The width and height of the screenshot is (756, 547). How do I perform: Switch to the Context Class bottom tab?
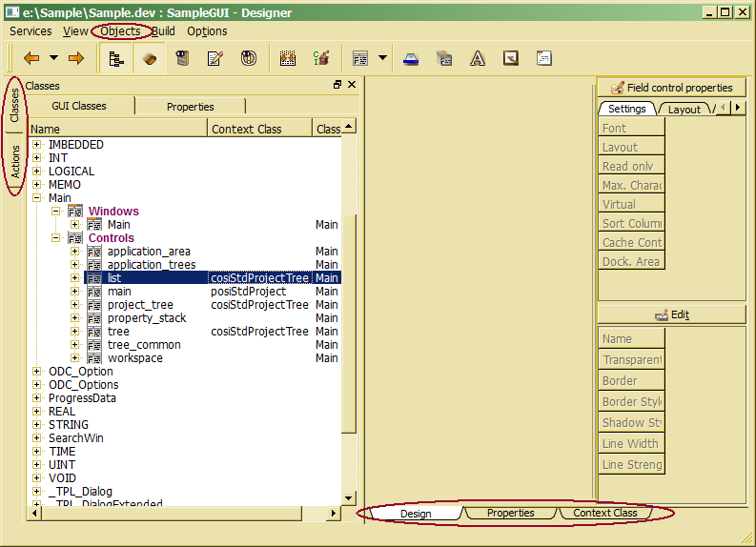[x=604, y=514]
